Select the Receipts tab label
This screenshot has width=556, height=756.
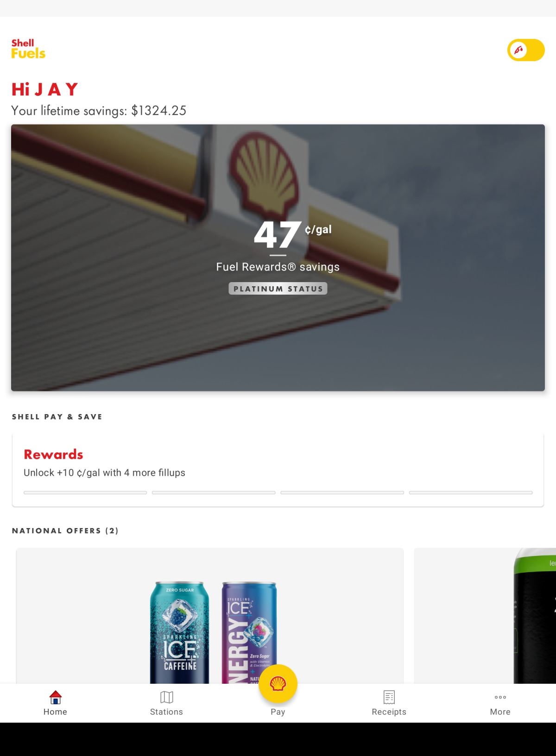(x=389, y=712)
